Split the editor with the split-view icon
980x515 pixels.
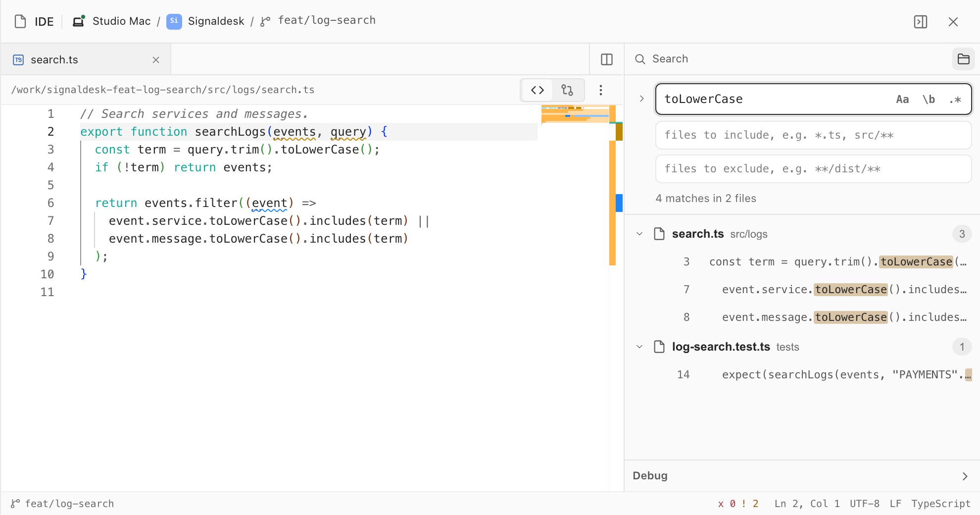(607, 59)
